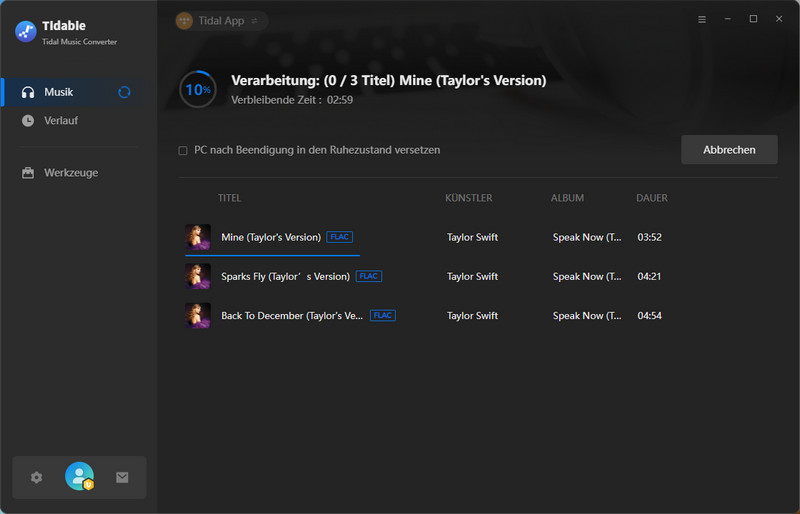800x514 pixels.
Task: Click the 10% circular progress indicator
Action: (198, 90)
